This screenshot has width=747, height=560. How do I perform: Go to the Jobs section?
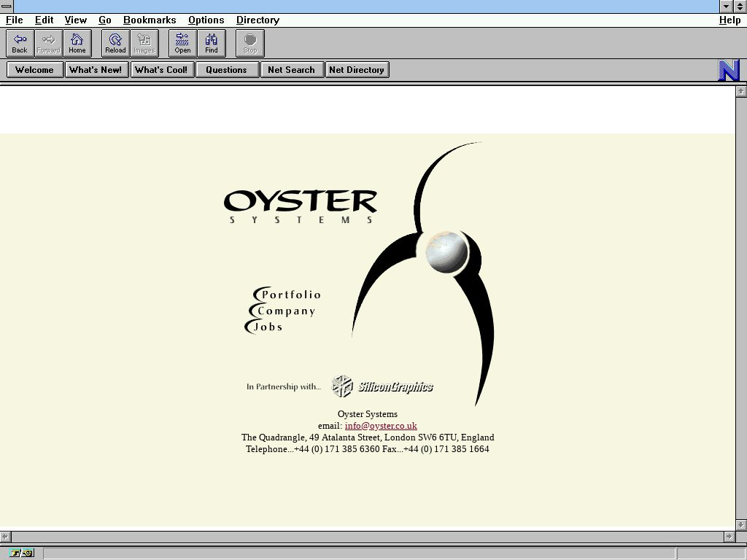[x=267, y=327]
